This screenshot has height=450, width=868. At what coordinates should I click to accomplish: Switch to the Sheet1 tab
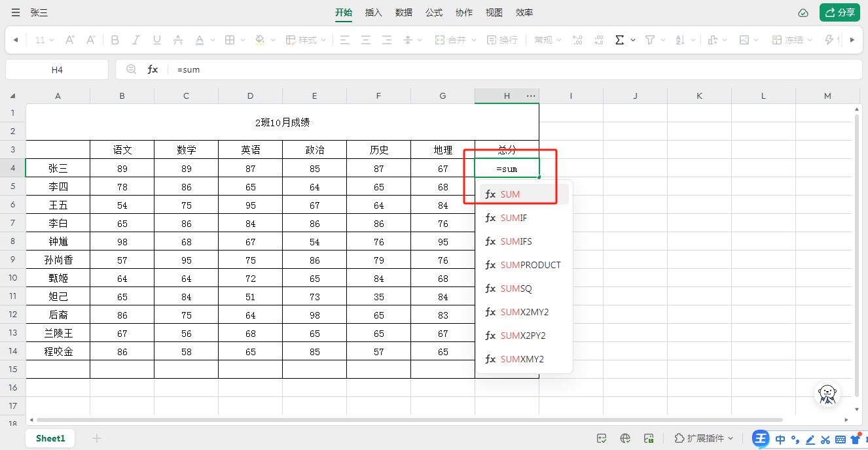coord(50,438)
